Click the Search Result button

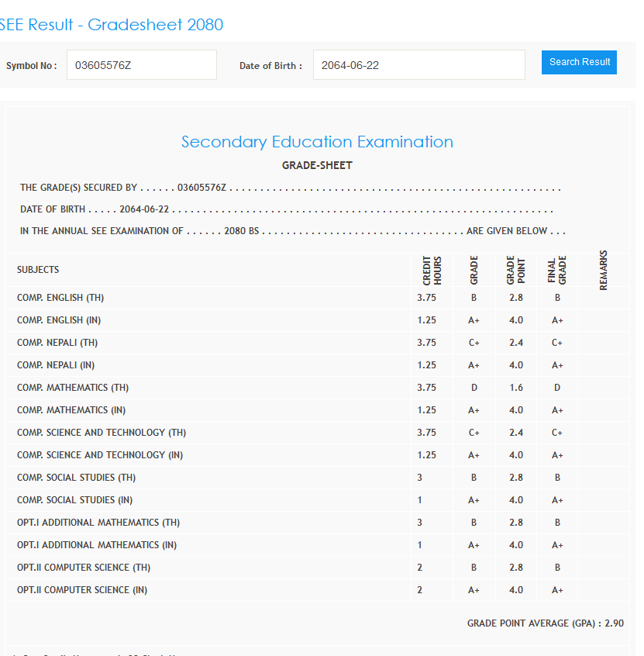579,62
